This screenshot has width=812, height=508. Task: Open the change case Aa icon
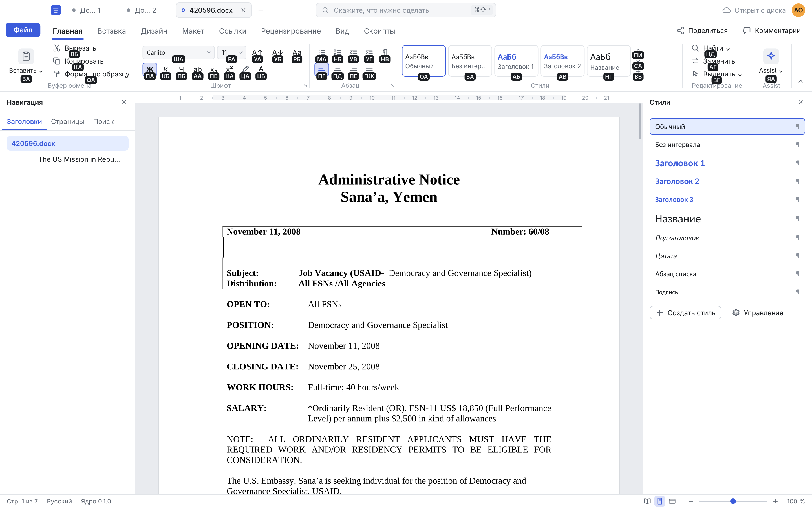297,52
